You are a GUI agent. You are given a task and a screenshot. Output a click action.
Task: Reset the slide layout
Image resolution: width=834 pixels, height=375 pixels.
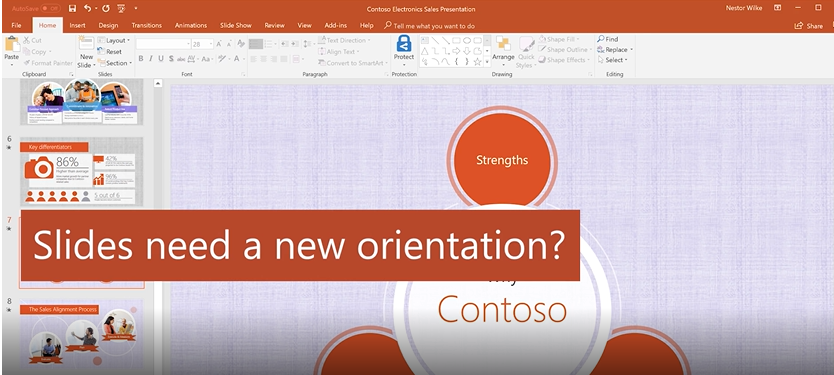110,52
